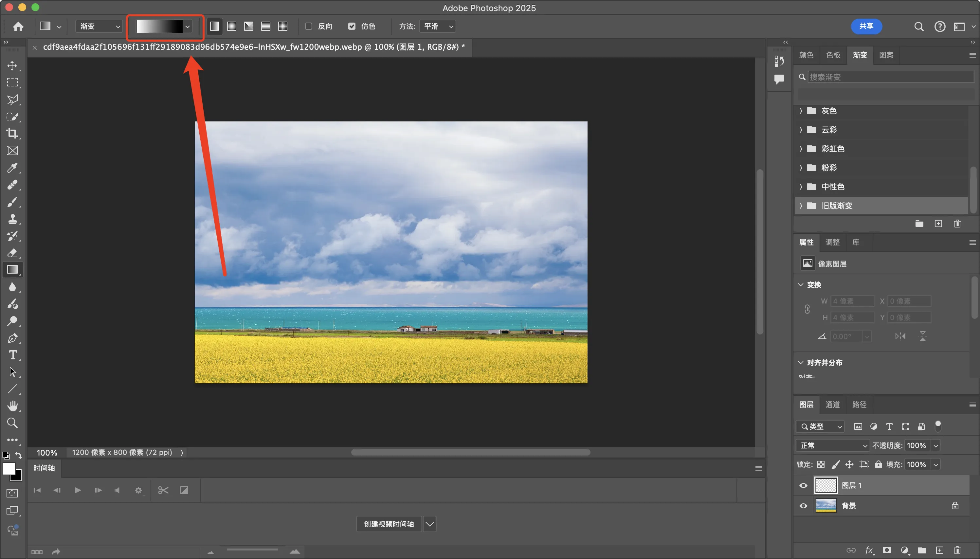
Task: Enable the 反向 reverse checkbox
Action: point(309,26)
